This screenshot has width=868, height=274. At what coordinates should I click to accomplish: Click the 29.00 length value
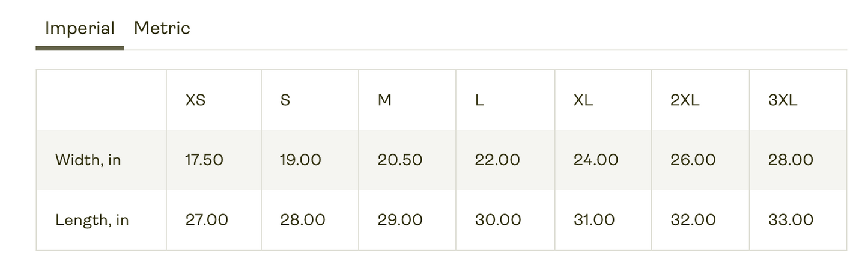[400, 220]
